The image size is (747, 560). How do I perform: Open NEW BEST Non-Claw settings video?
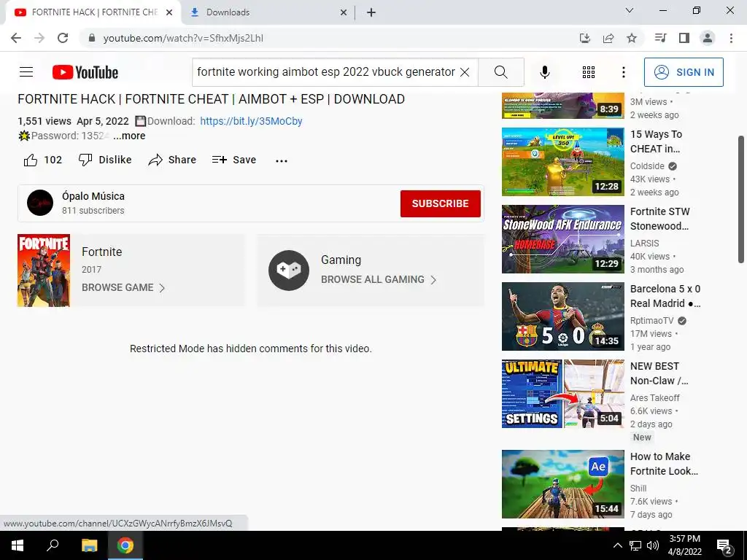[562, 394]
